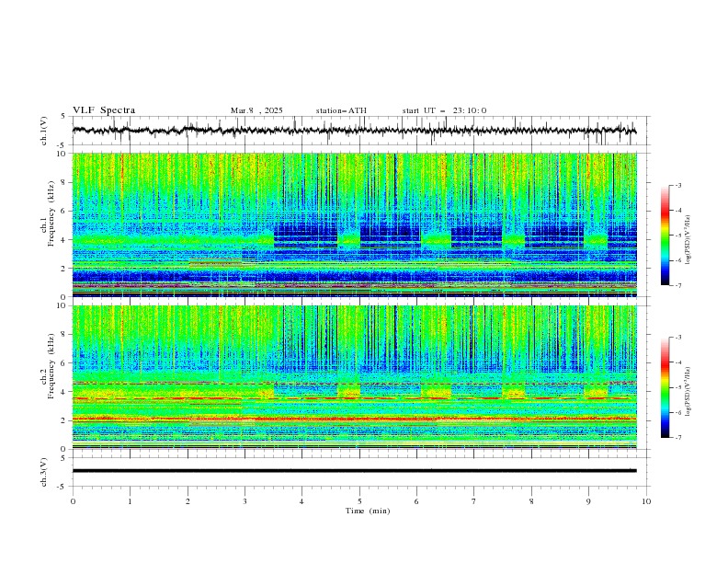The width and height of the screenshot is (728, 563).
Task: Click inside the ch.2 spectrogram panel
Action: tap(354, 377)
